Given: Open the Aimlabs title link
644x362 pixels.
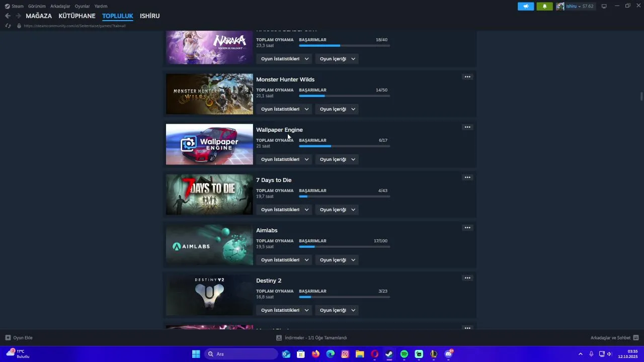Looking at the screenshot, I should [x=267, y=230].
